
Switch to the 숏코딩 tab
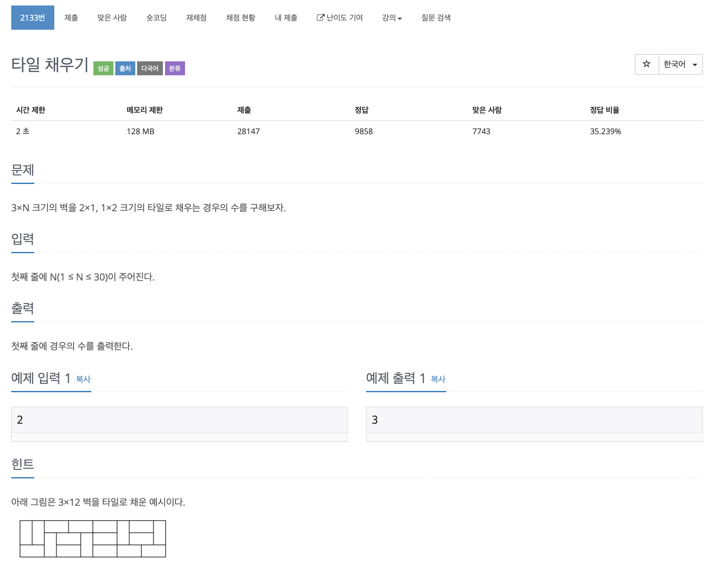click(156, 18)
